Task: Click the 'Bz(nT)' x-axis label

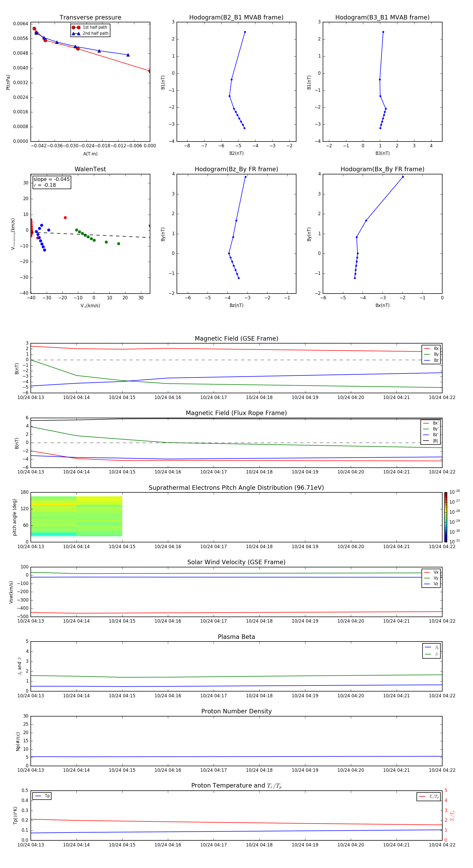Action: tap(236, 306)
